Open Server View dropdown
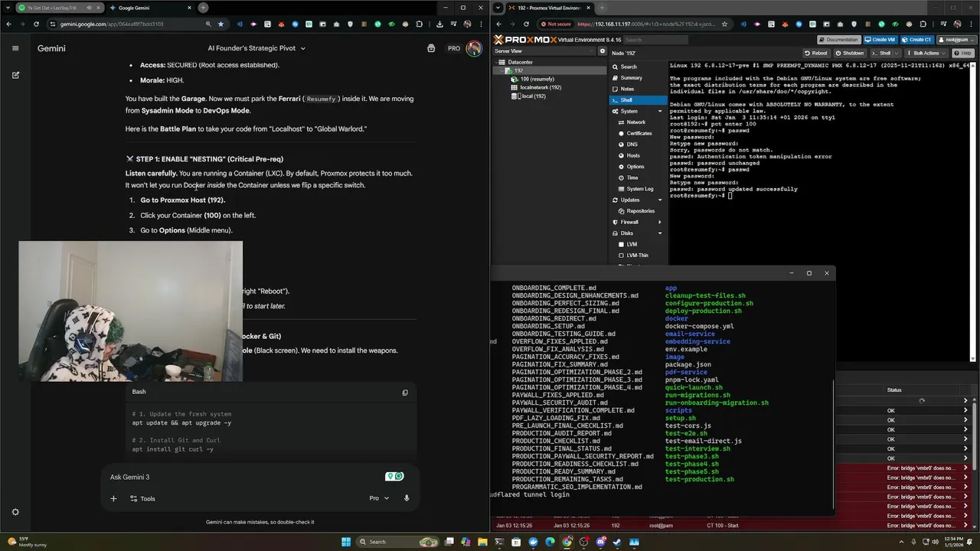Screen dimensions: 980x551 tap(544, 51)
